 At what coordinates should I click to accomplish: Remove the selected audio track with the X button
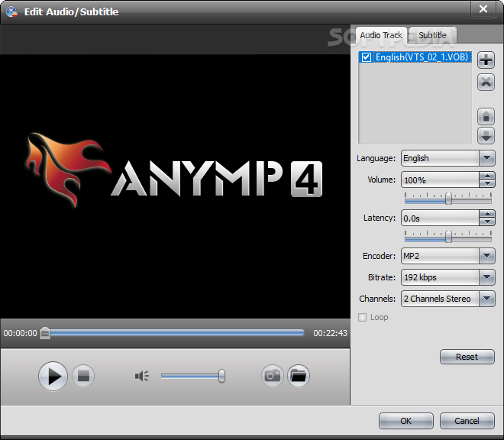486,82
